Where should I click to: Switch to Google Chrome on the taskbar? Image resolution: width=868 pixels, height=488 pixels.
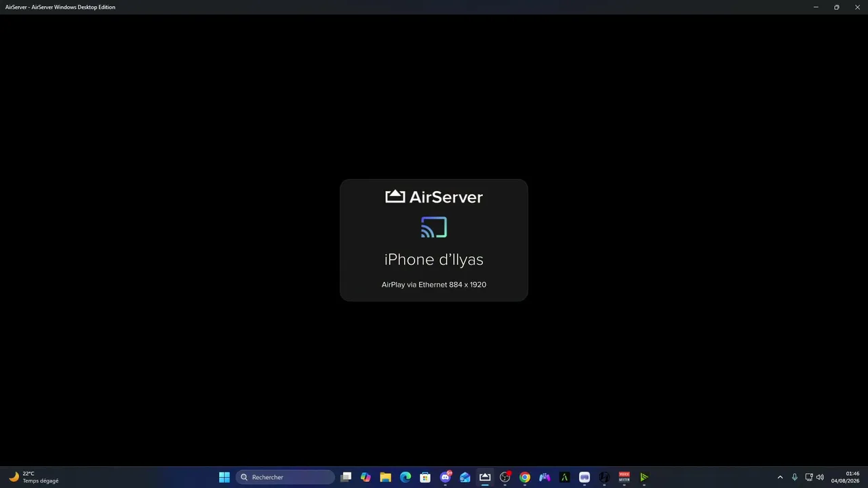525,477
